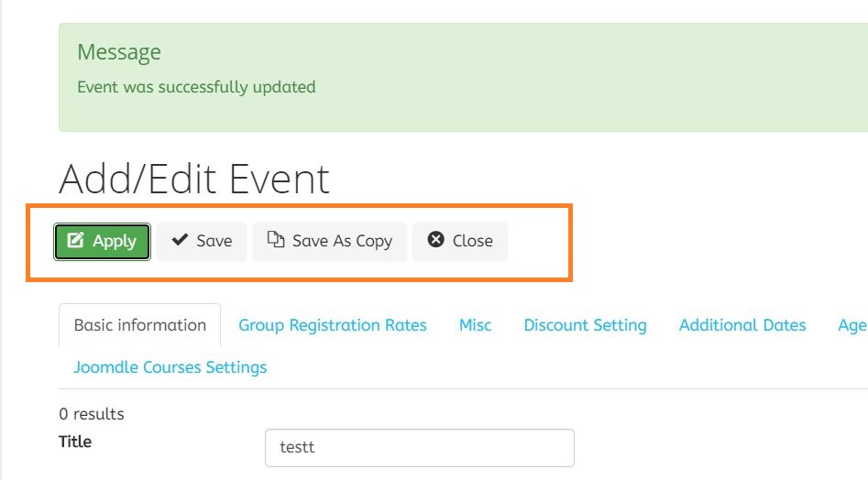Click the copy icon on Save As Copy

coord(275,240)
